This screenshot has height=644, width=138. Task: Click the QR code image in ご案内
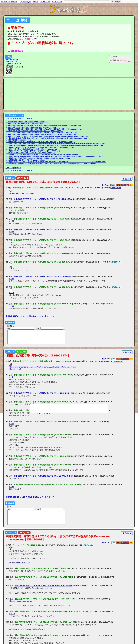click(9, 71)
